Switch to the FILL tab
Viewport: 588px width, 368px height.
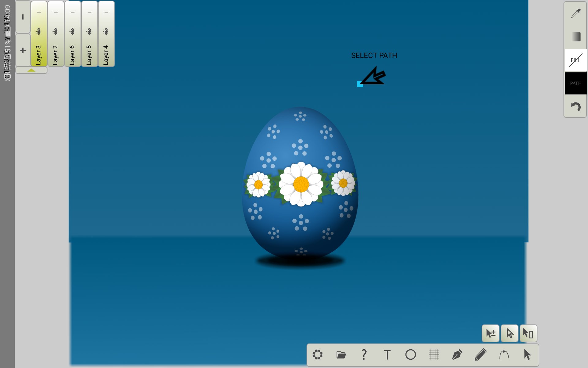pos(575,60)
